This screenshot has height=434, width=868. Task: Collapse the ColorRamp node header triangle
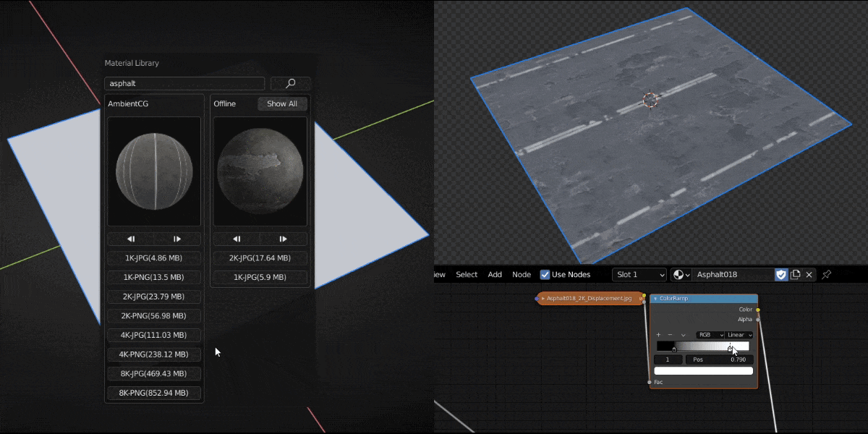click(655, 299)
